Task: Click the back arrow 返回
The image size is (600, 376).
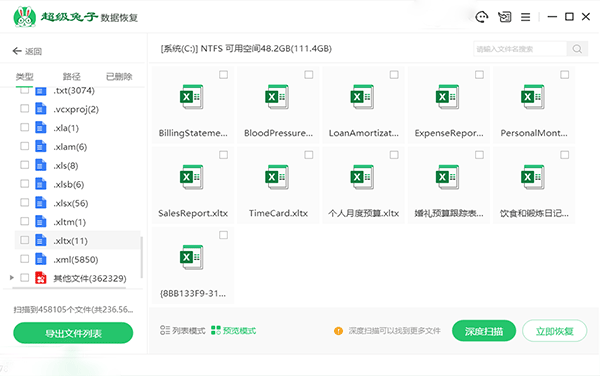Action: click(27, 51)
